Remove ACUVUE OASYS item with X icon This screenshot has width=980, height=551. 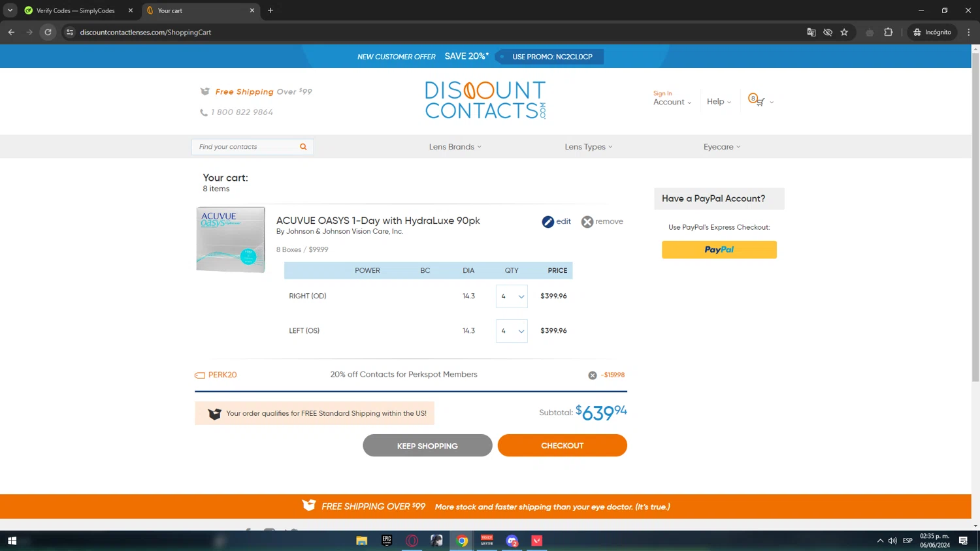pos(587,222)
